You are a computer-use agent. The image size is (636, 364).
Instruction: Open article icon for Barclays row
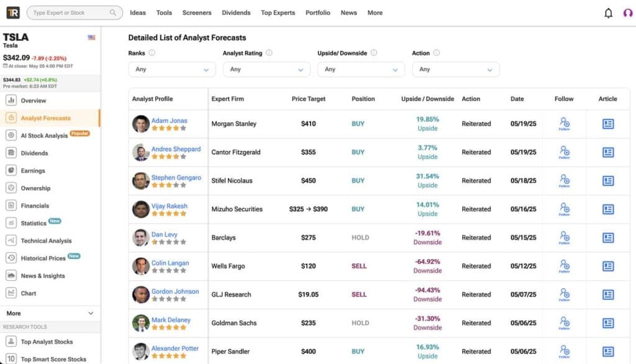[x=607, y=237]
